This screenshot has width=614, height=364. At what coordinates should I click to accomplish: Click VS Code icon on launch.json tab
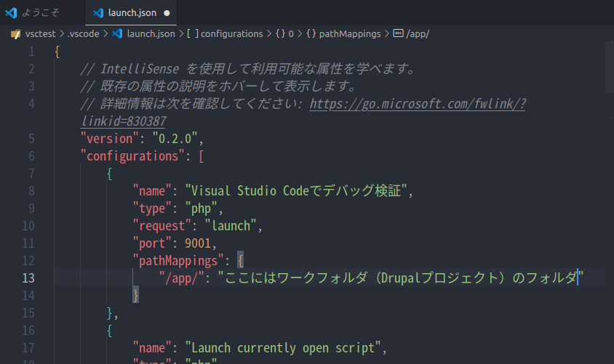(98, 13)
